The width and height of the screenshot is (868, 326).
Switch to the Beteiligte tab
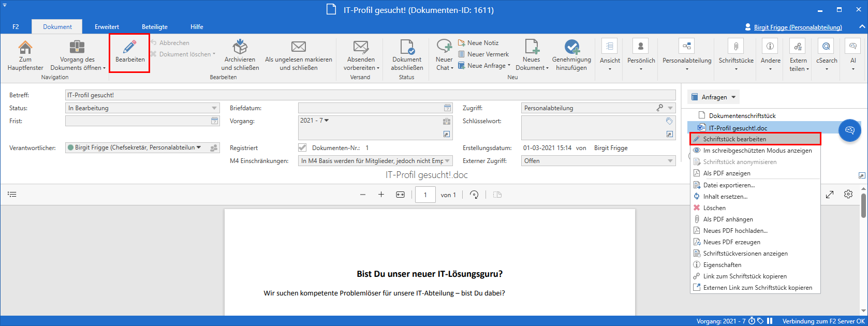click(x=154, y=27)
